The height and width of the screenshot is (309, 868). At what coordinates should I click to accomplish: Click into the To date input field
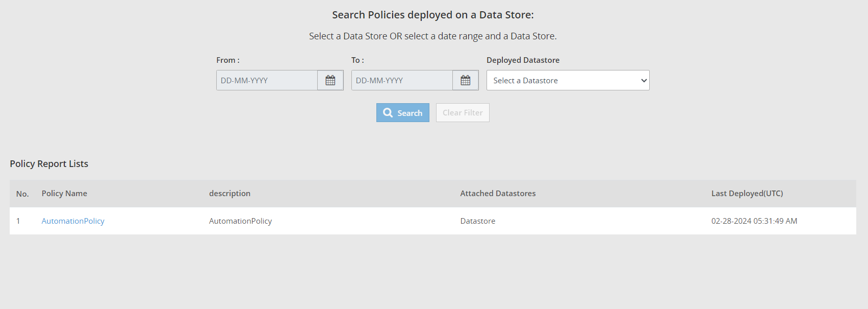click(402, 80)
